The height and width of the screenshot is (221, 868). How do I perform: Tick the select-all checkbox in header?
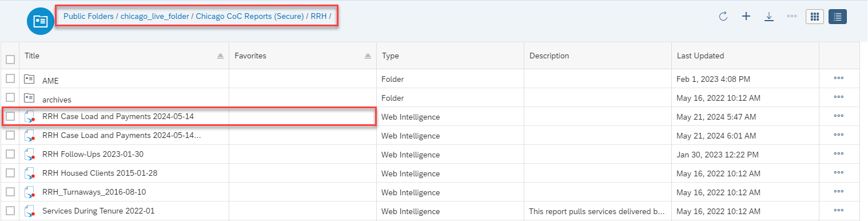[10, 59]
